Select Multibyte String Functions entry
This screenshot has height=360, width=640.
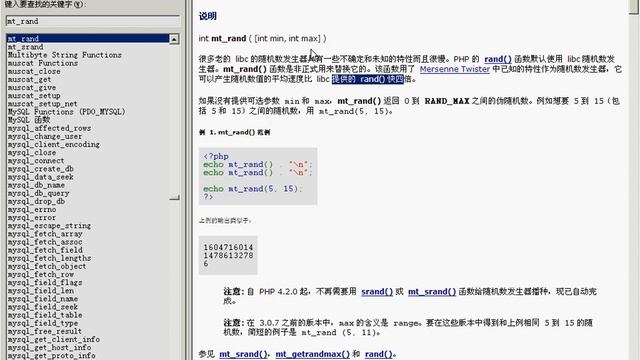pyautogui.click(x=64, y=55)
